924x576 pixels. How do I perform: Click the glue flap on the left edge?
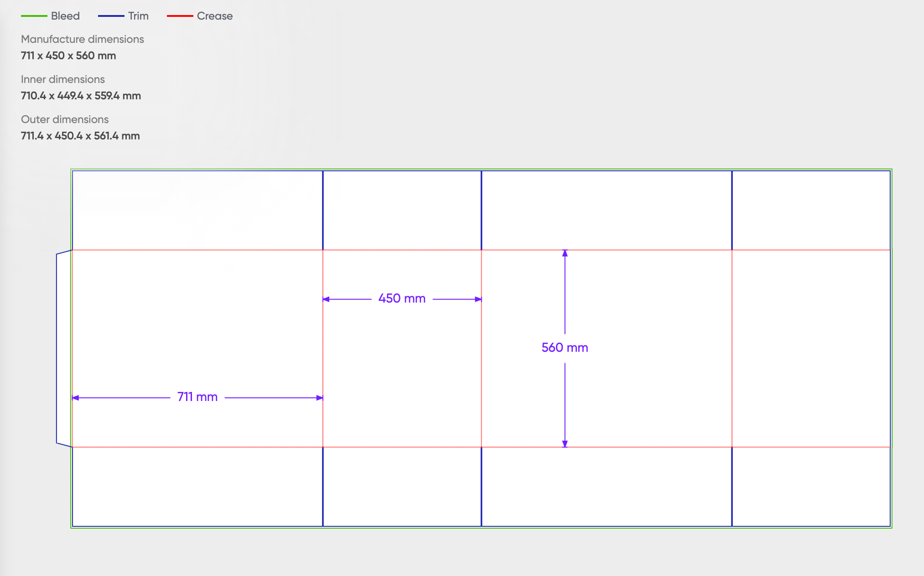[64, 349]
